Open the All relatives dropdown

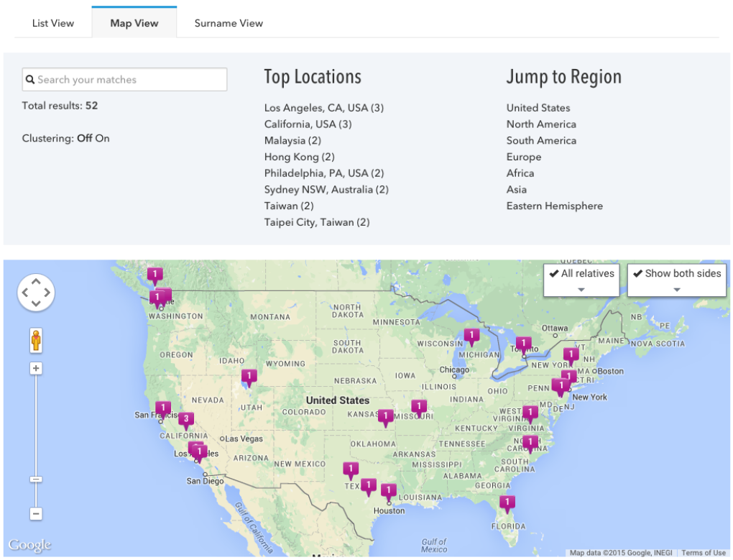click(581, 280)
